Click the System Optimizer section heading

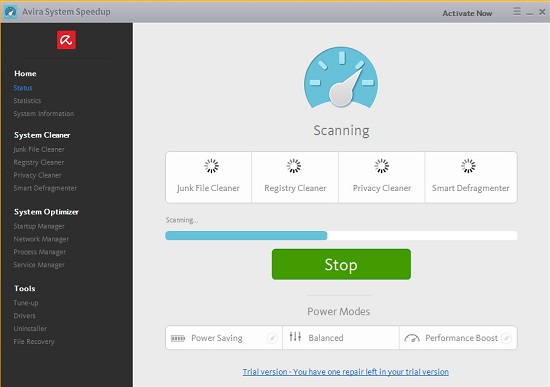tap(46, 212)
